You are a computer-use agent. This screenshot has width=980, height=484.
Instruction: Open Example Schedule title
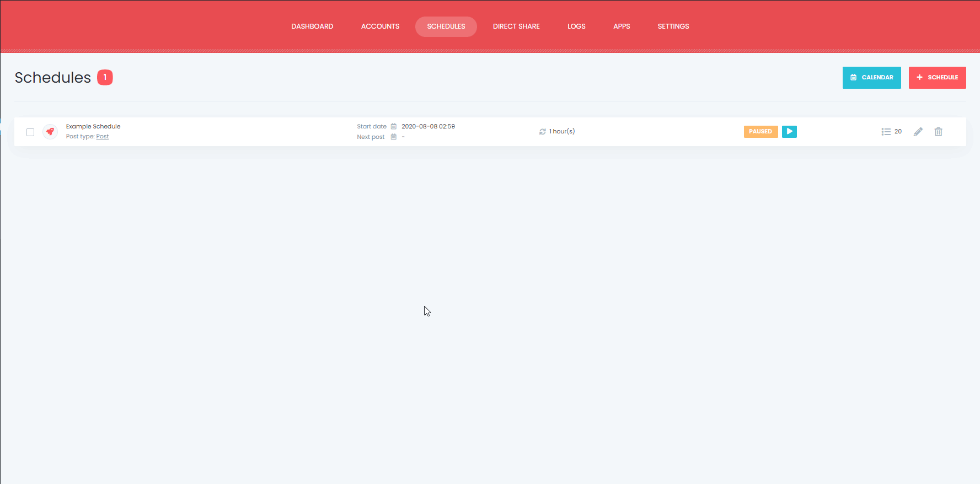(93, 126)
